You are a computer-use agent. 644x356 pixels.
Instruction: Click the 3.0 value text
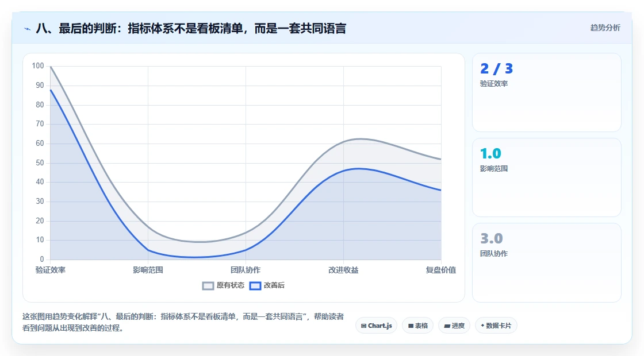click(492, 238)
